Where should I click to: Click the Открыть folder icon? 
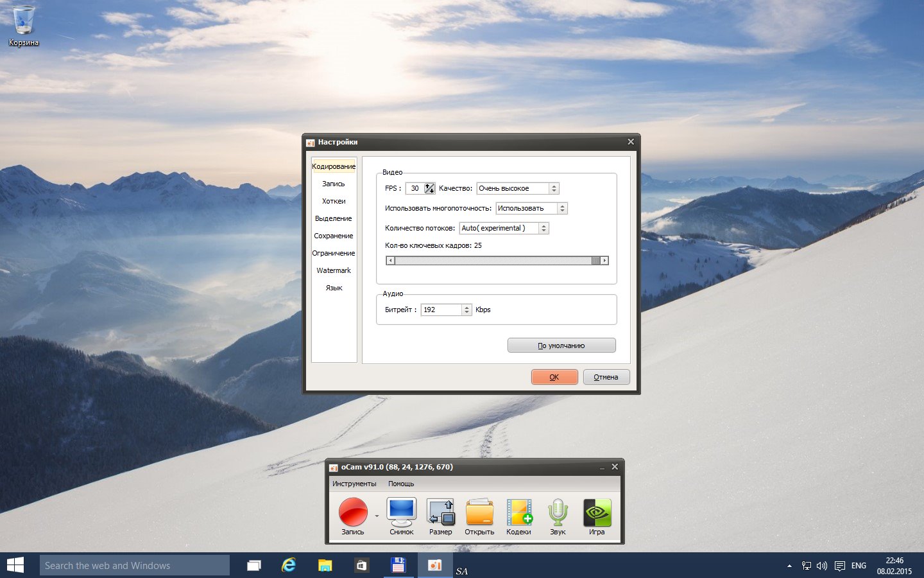(x=479, y=512)
